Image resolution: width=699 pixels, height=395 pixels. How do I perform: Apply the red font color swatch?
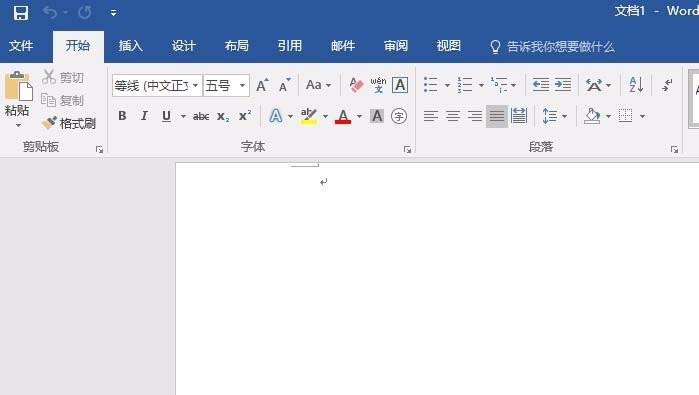pos(343,116)
